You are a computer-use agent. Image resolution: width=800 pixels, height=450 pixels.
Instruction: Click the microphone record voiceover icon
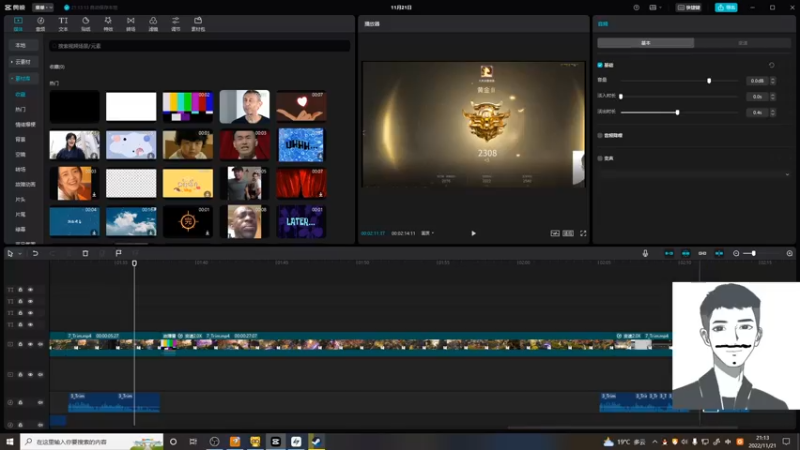click(645, 253)
